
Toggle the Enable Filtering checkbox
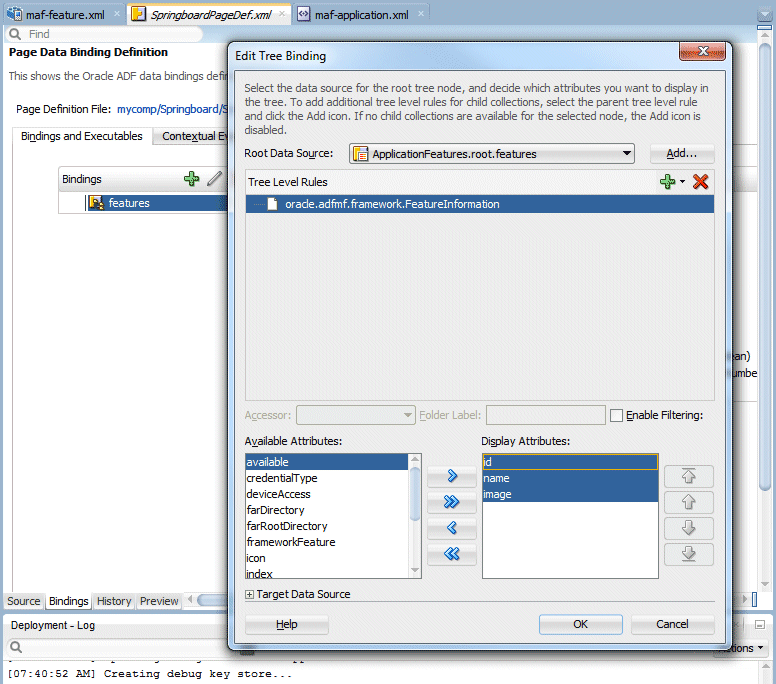[616, 415]
